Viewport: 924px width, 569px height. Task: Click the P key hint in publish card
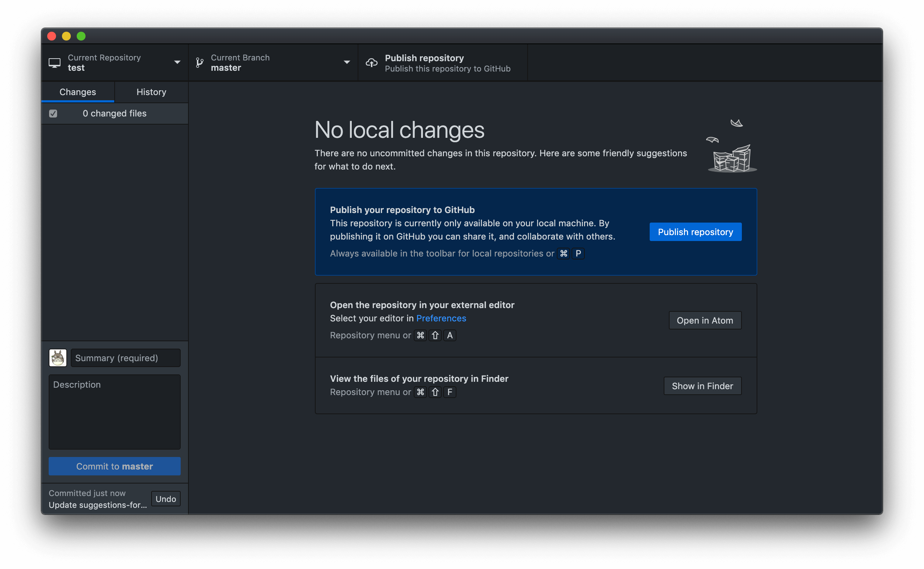click(578, 253)
